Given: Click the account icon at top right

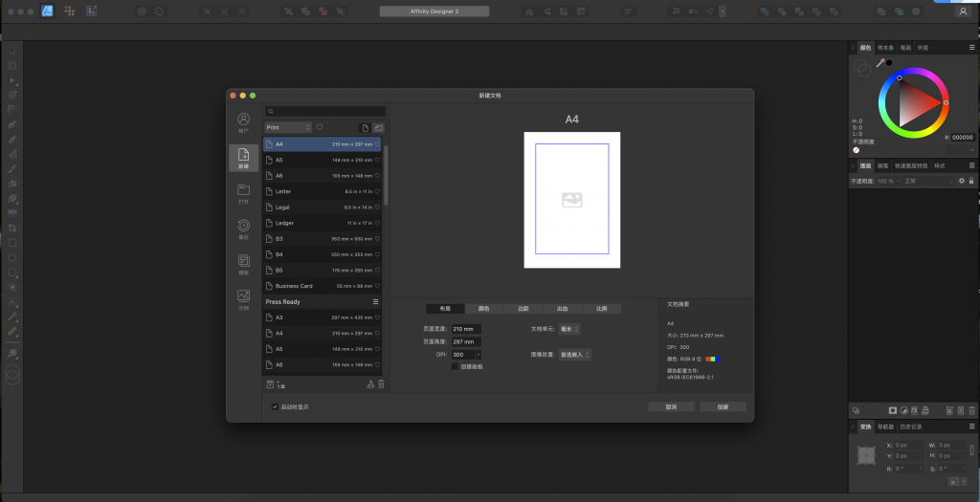Looking at the screenshot, I should pos(963,11).
